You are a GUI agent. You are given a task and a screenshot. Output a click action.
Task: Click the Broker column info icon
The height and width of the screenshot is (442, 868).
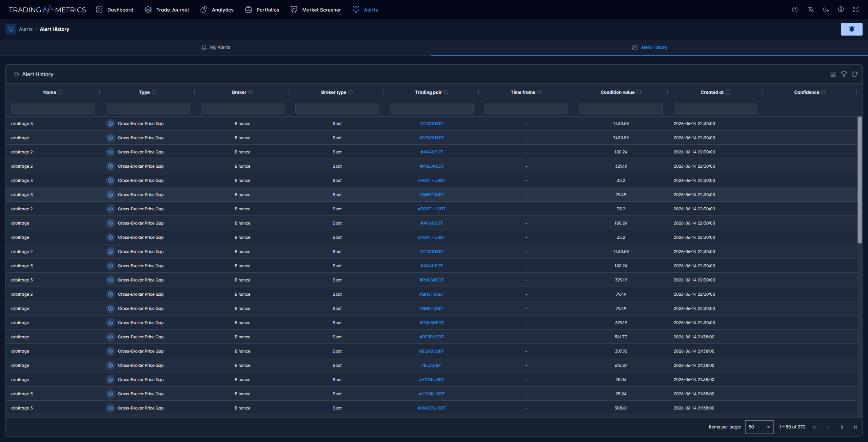[x=251, y=92]
